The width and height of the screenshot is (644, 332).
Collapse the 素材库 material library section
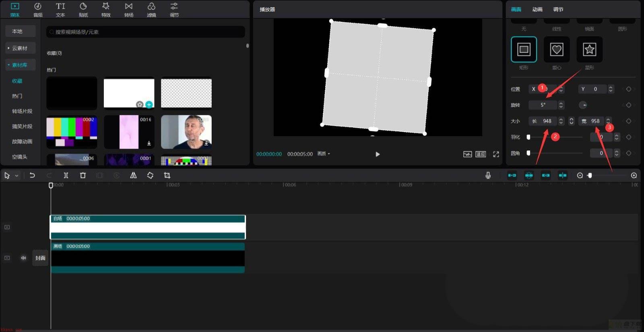pyautogui.click(x=21, y=65)
